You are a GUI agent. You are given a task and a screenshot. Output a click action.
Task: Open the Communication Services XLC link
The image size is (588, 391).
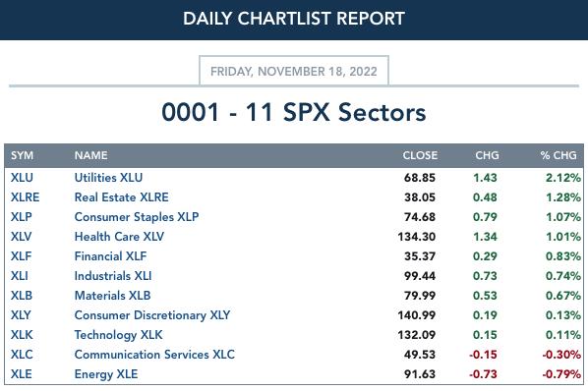(x=154, y=355)
